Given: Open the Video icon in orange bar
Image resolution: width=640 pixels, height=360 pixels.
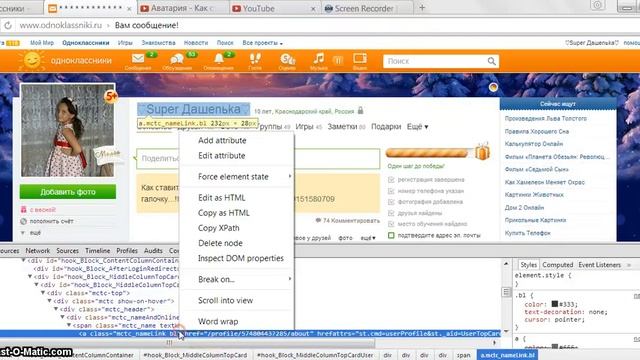Looking at the screenshot, I should (x=360, y=59).
